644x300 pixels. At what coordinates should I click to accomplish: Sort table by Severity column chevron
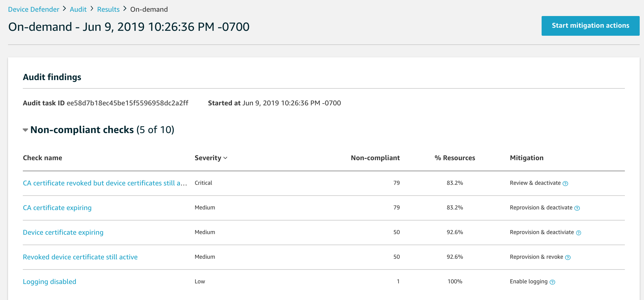pos(225,158)
